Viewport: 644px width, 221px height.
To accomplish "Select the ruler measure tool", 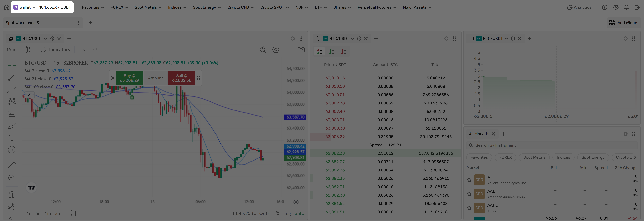I will point(12,166).
